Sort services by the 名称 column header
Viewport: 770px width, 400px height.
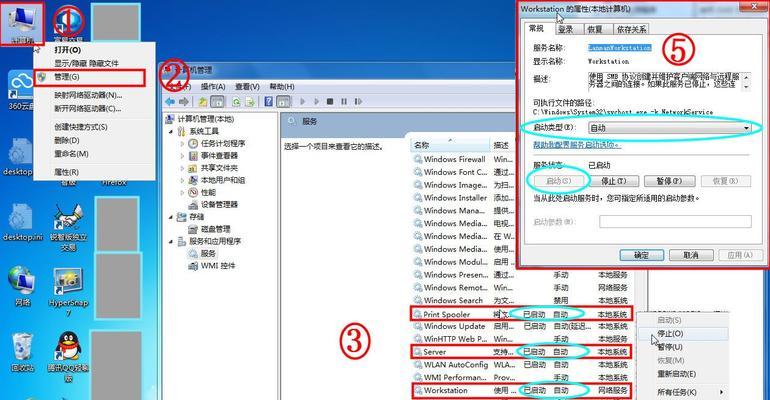(450, 145)
